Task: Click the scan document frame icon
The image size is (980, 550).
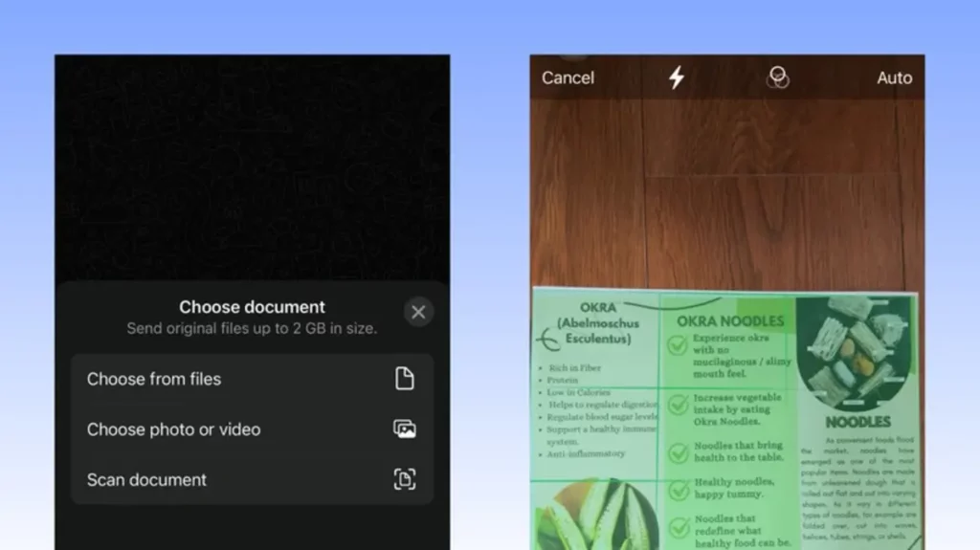Action: [405, 480]
